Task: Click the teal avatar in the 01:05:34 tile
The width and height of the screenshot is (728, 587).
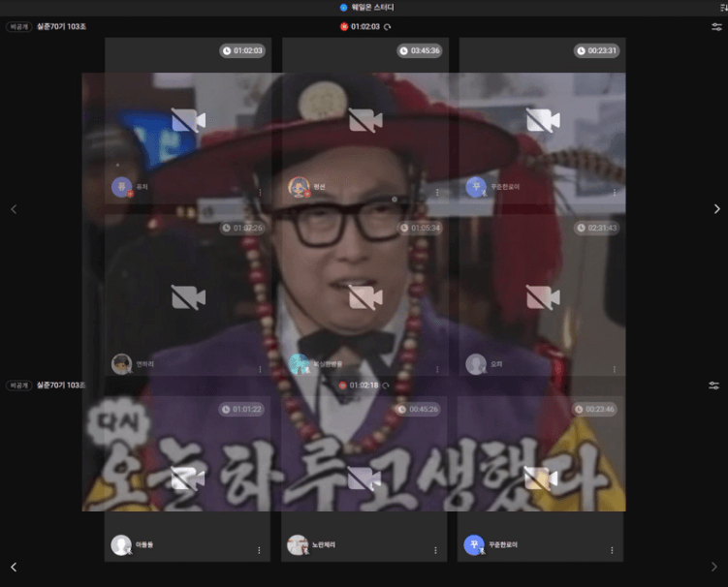Action: pyautogui.click(x=299, y=364)
